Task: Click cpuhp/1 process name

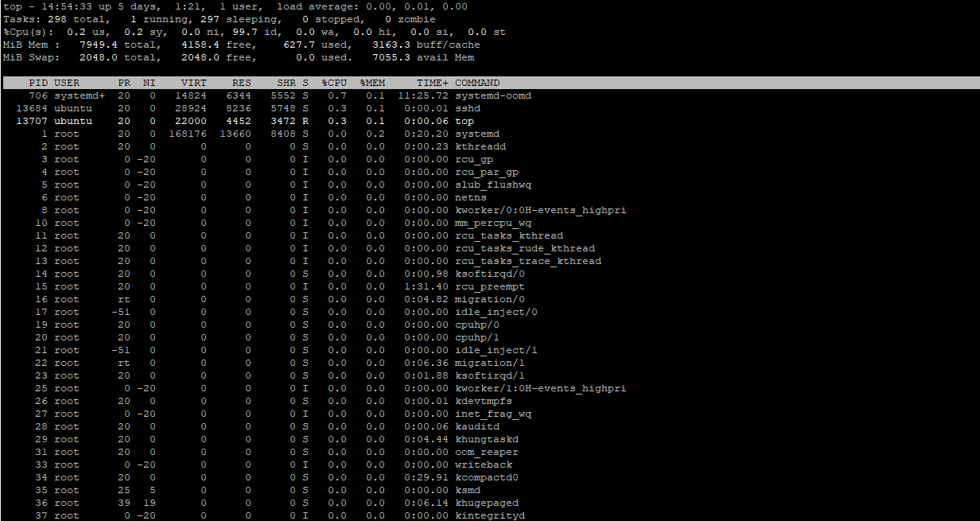Action: pyautogui.click(x=477, y=337)
